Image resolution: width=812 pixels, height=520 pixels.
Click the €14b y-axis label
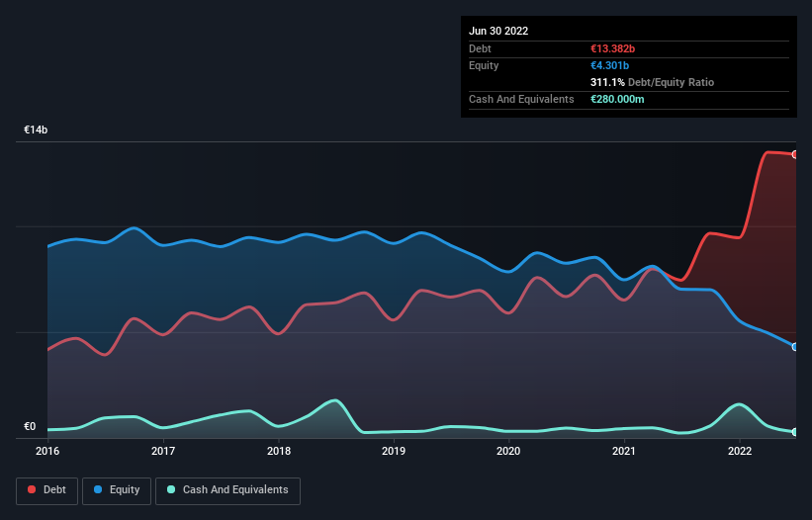point(36,130)
